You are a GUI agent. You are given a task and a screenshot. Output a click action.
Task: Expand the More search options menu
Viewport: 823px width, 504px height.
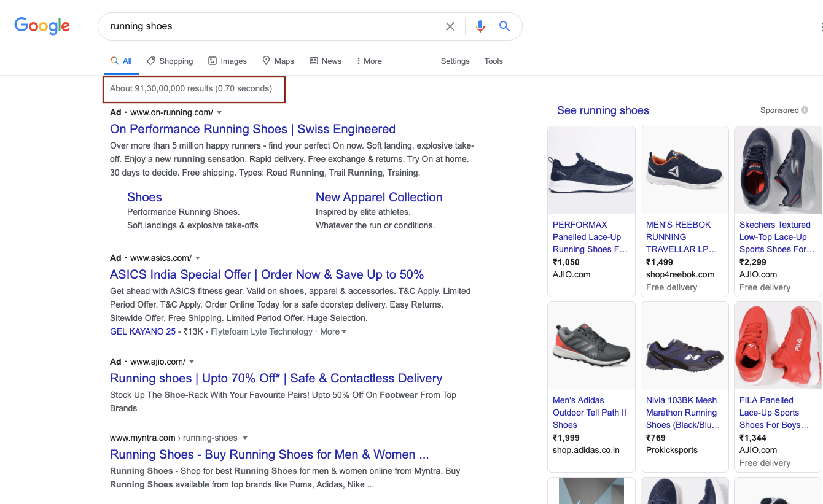(x=369, y=61)
